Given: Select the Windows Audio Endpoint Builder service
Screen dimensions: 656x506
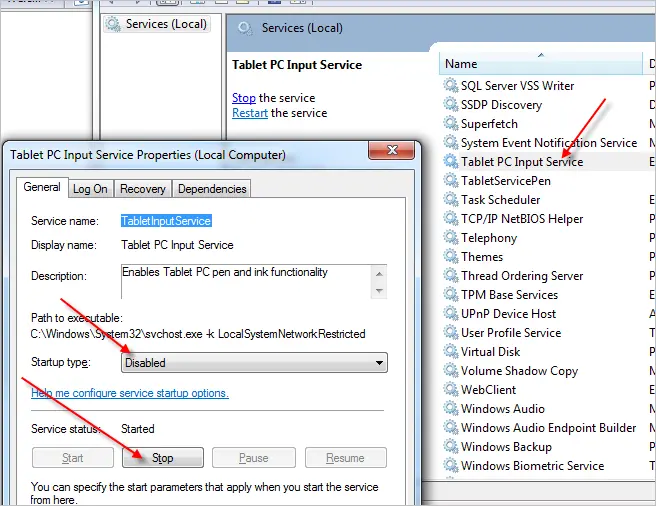Looking at the screenshot, I should pyautogui.click(x=548, y=428).
